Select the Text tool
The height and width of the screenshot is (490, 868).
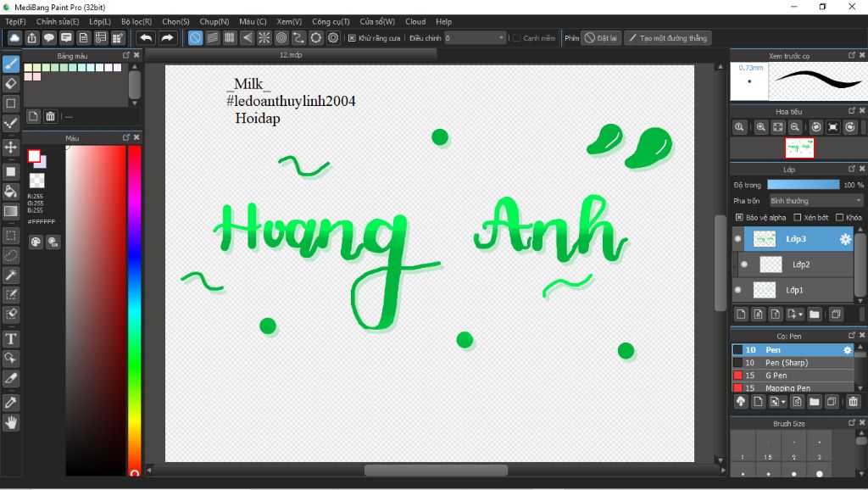click(x=11, y=339)
